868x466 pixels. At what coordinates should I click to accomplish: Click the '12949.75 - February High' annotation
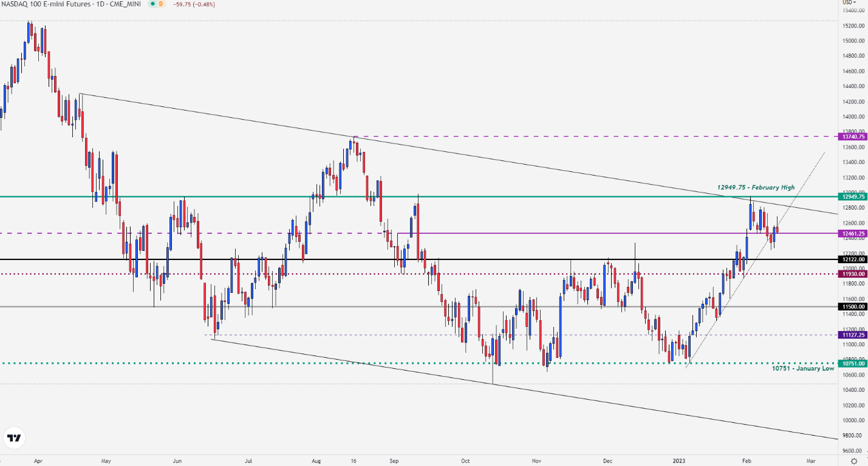[756, 188]
